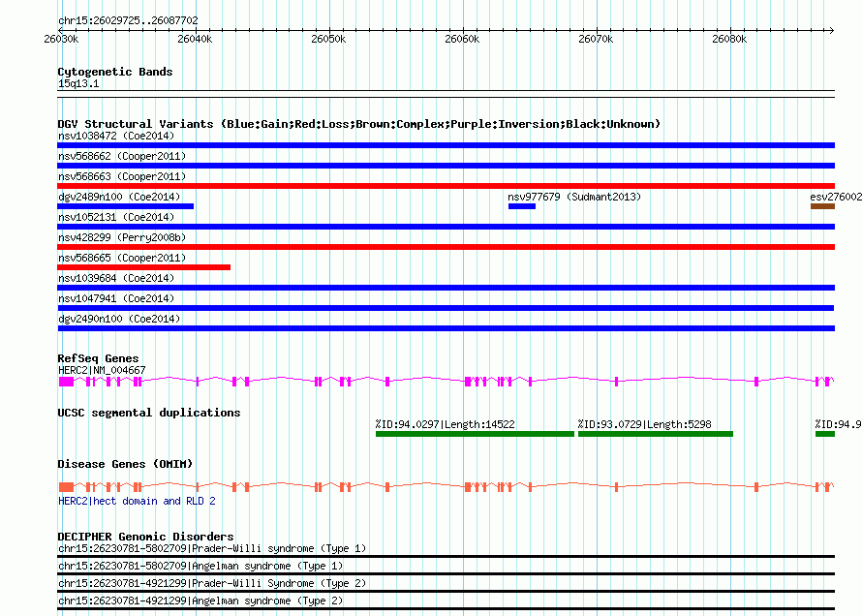The width and height of the screenshot is (862, 616).
Task: Click the 26030k ruler tick label
Action: tap(61, 39)
